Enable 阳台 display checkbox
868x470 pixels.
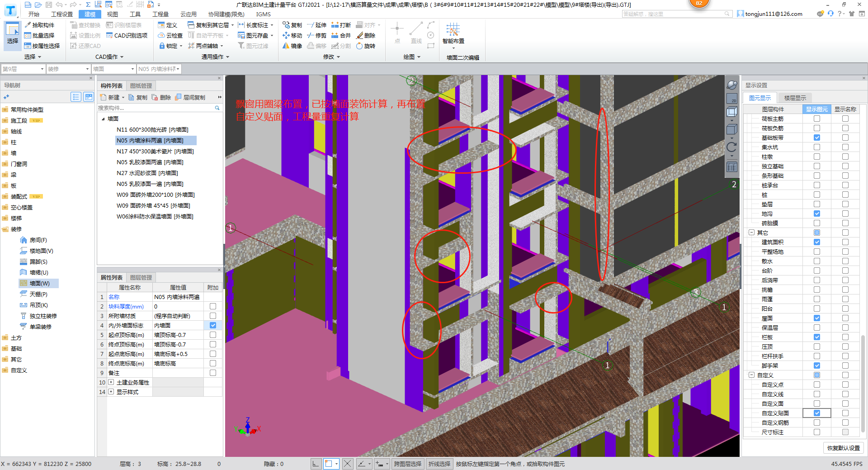pos(816,309)
